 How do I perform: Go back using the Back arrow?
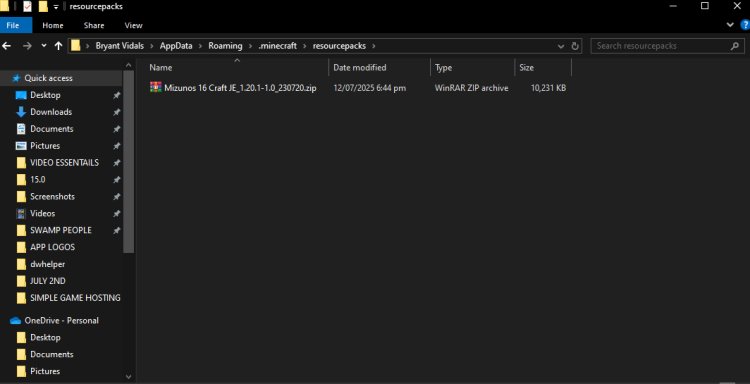pyautogui.click(x=7, y=46)
